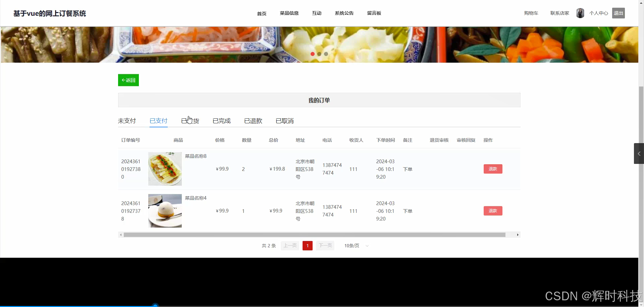Collapse the side panel using the right edge chevron

(x=639, y=153)
